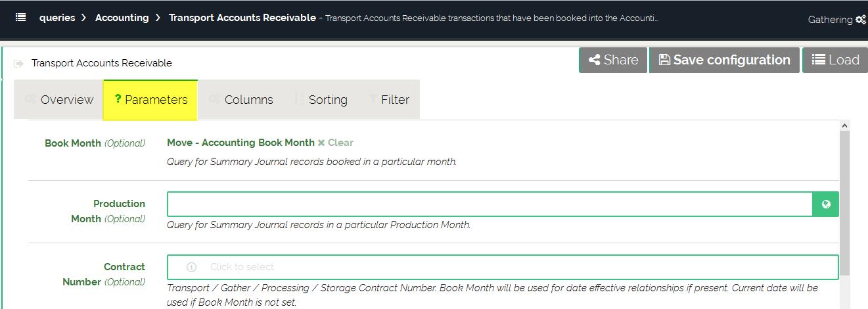Image resolution: width=868 pixels, height=309 pixels.
Task: Click the scrollbar up arrow
Action: pos(845,126)
